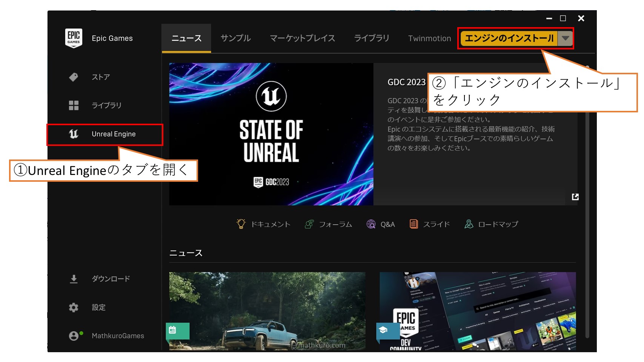
Task: Click the Q&A globe icon
Action: pos(371,224)
